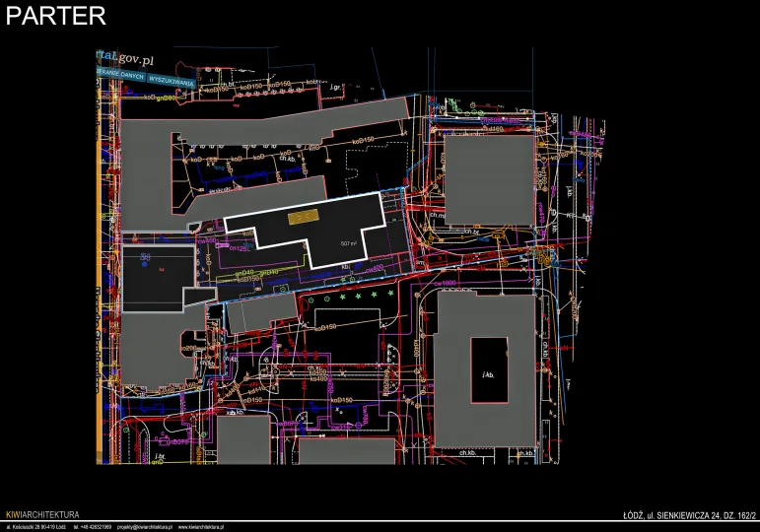Click the first green star tree symbol
The height and width of the screenshot is (532, 760).
(343, 296)
